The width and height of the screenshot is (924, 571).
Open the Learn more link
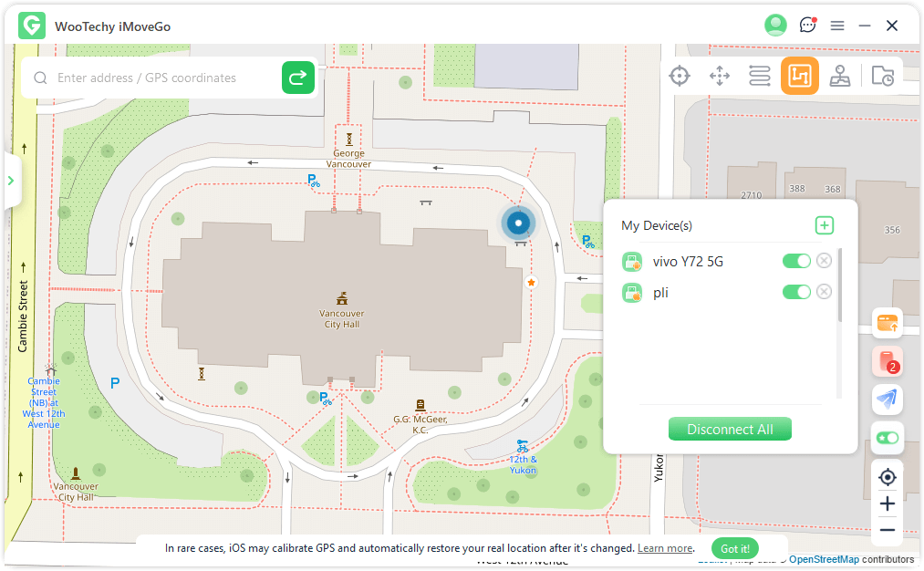tap(665, 548)
